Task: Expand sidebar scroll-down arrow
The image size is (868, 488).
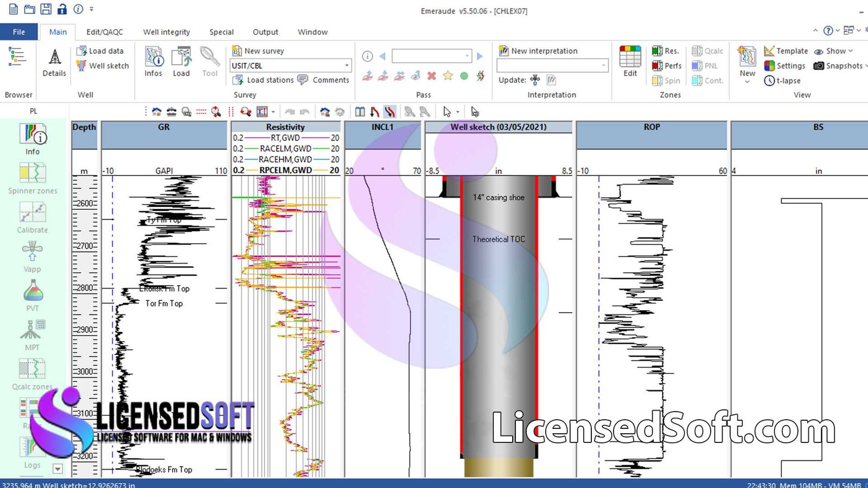Action: pyautogui.click(x=58, y=468)
